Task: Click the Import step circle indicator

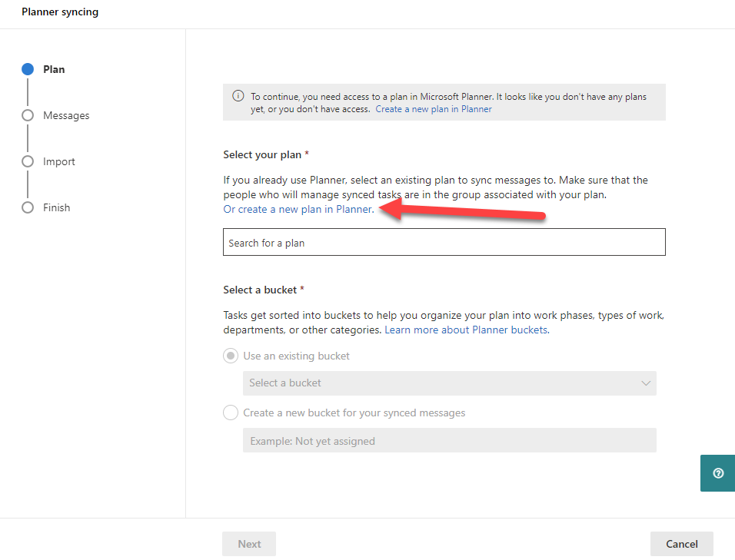Action: tap(28, 161)
